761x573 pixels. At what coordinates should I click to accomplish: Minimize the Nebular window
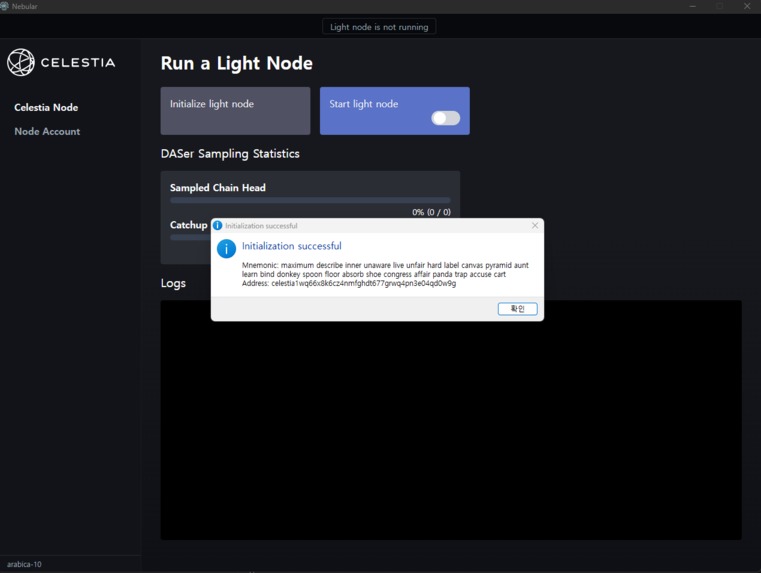tap(693, 6)
